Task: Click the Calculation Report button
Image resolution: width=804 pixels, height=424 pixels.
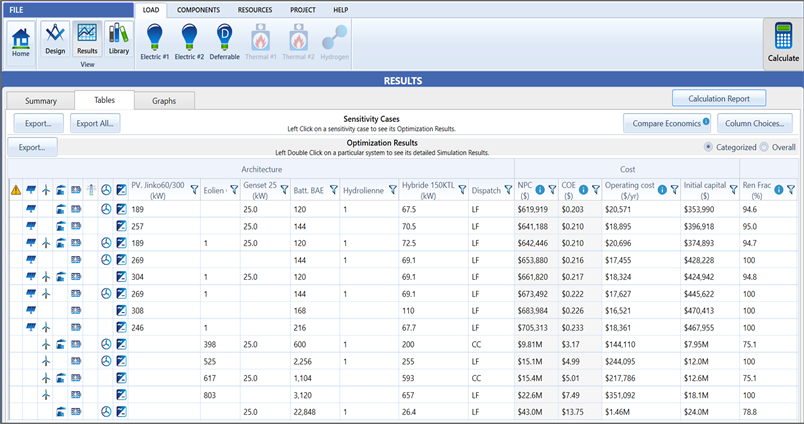Action: tap(719, 98)
